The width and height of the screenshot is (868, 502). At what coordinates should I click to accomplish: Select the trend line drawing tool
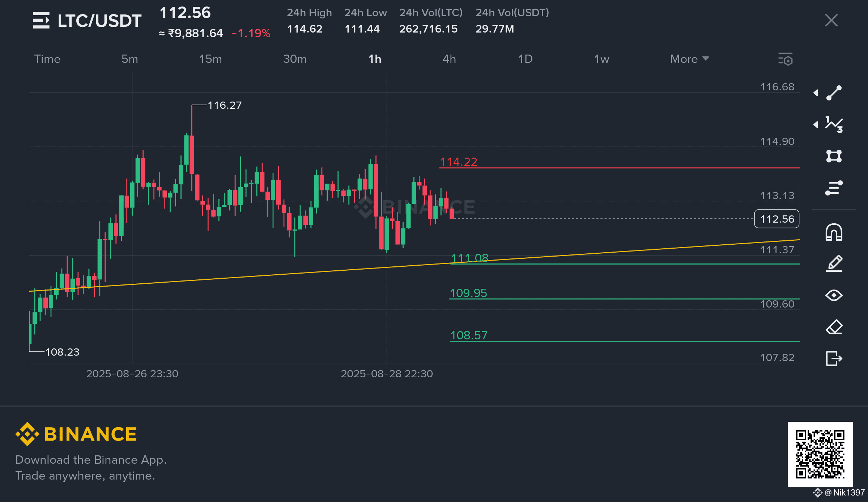834,93
